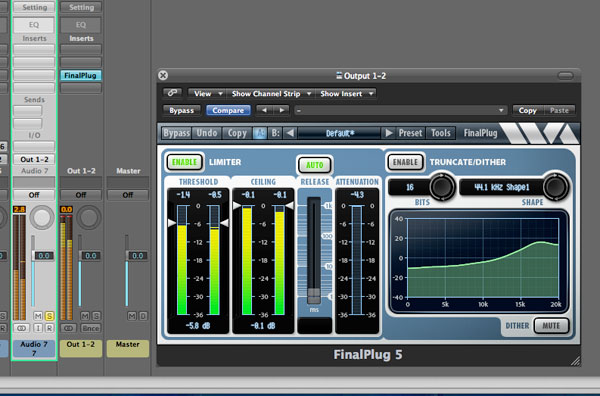Image resolution: width=600 pixels, height=396 pixels.
Task: Click previous preset left arrow beside Default
Action: [290, 133]
